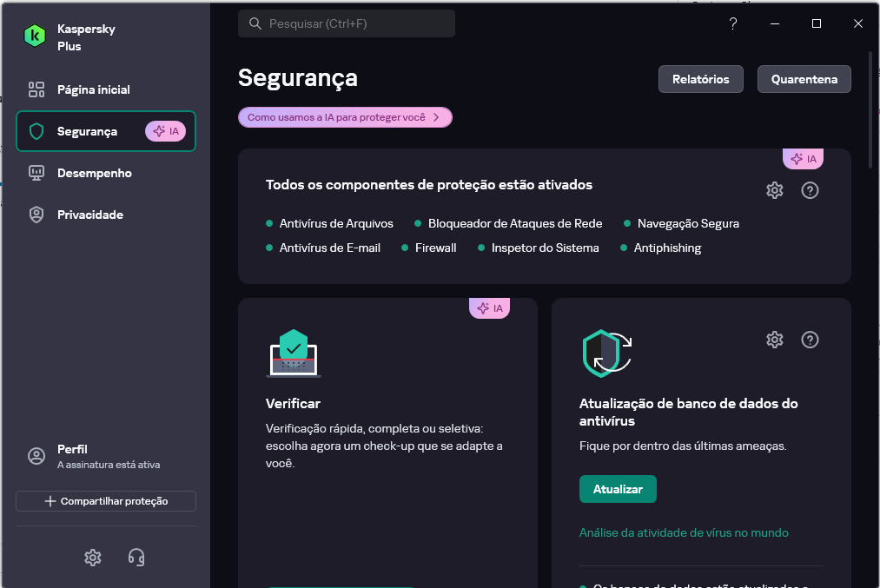Click the Kaspersky Plus logo icon
This screenshot has height=588, width=880.
[x=35, y=36]
